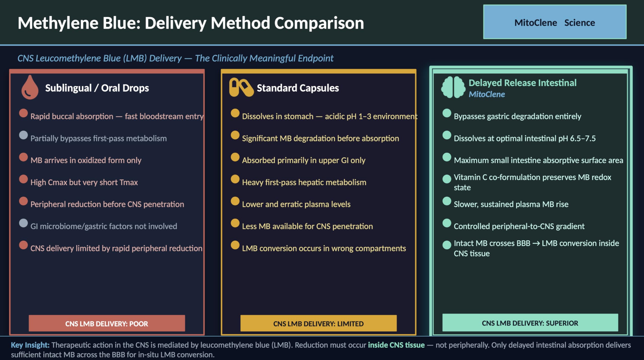Click the CNS Leucomethylene Blue subtitle line
This screenshot has width=644, height=360.
pyautogui.click(x=175, y=58)
